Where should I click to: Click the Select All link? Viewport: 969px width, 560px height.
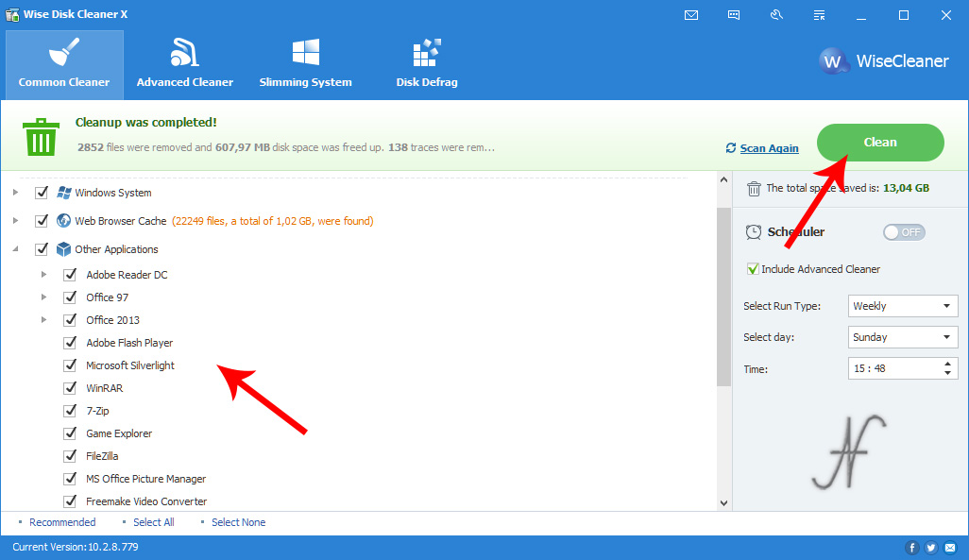click(x=153, y=522)
